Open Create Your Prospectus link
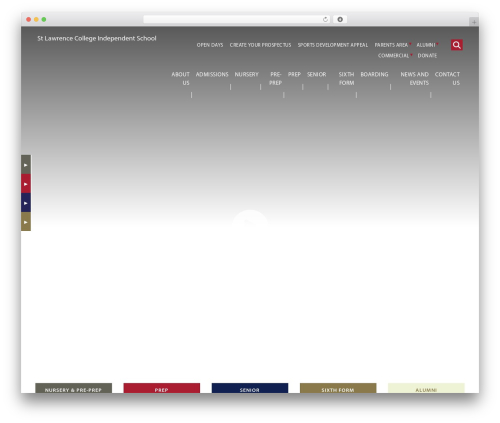Screen dimensions: 500x423 coord(260,45)
